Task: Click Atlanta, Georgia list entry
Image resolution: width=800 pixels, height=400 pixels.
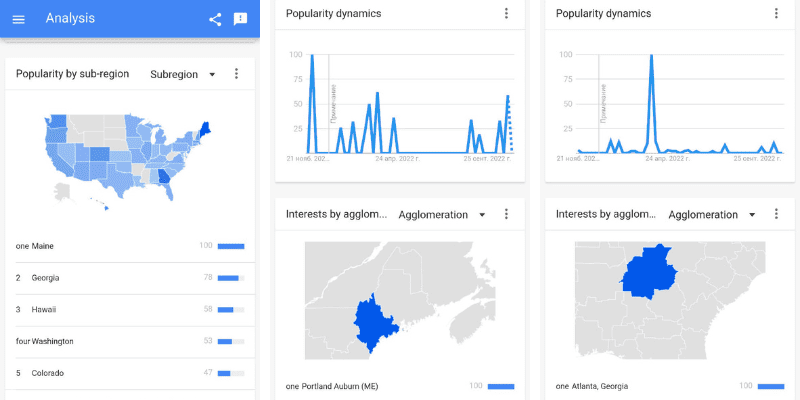Action: click(670, 386)
